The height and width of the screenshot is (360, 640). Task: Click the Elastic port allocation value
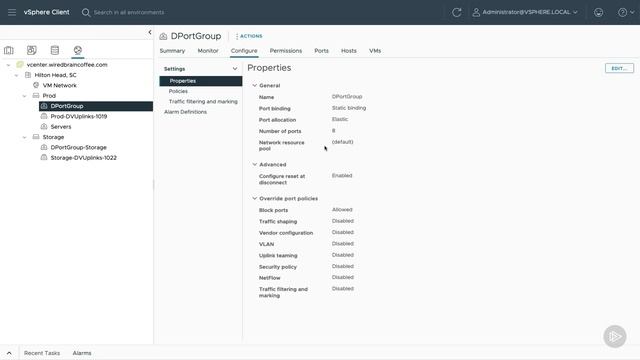click(340, 119)
